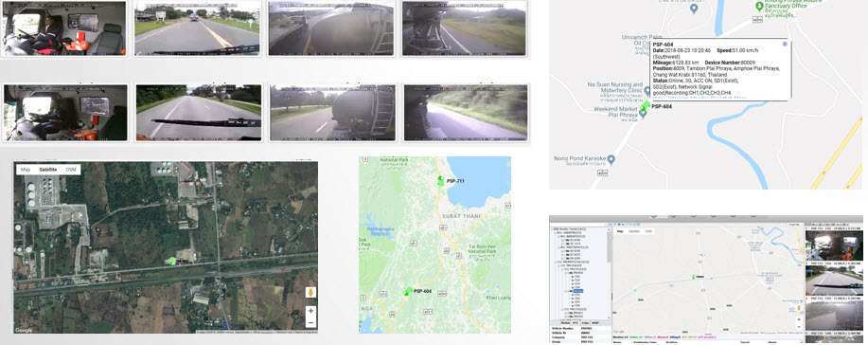Zoom out on the monitoring window map
This screenshot has width=868, height=345.
(799, 327)
